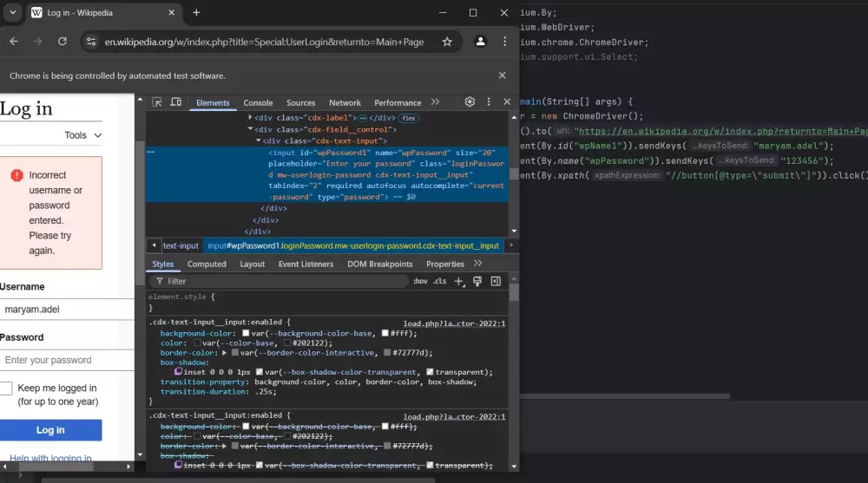Open the Chrome three-dot menu

point(504,42)
